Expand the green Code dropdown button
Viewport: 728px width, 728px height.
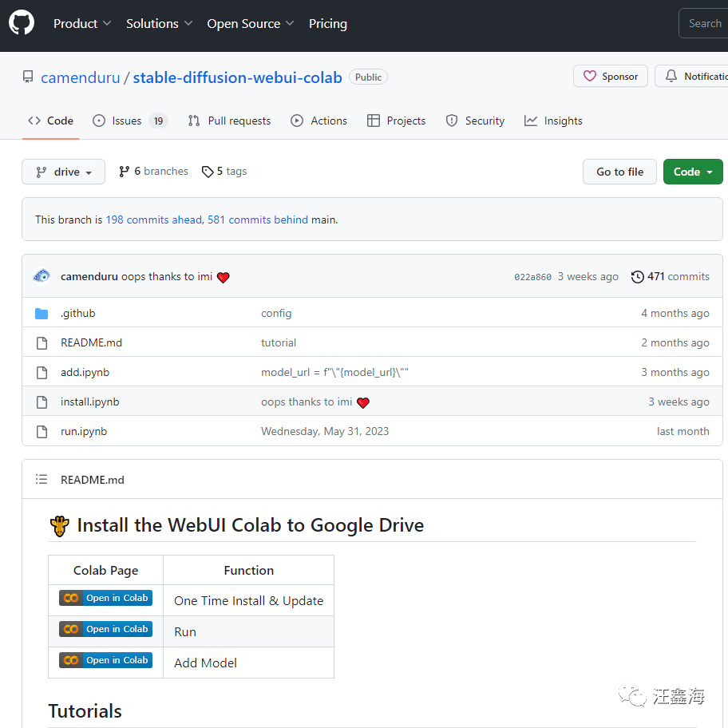(x=693, y=172)
